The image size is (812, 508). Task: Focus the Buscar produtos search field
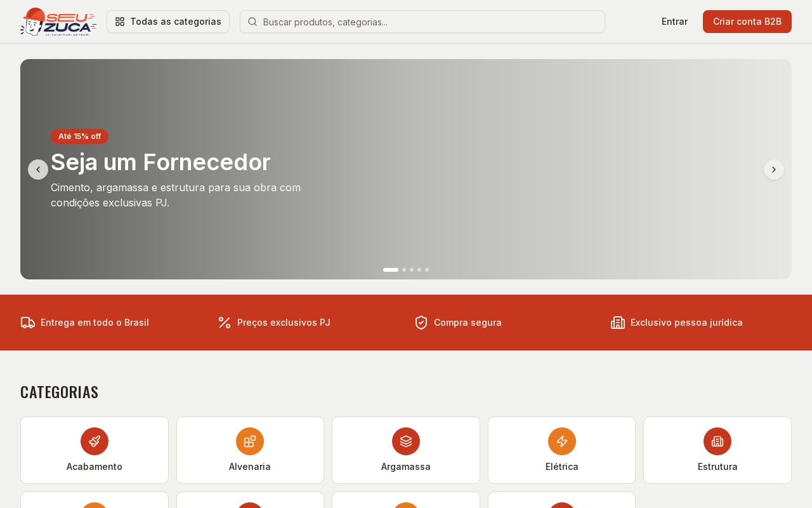(x=422, y=22)
